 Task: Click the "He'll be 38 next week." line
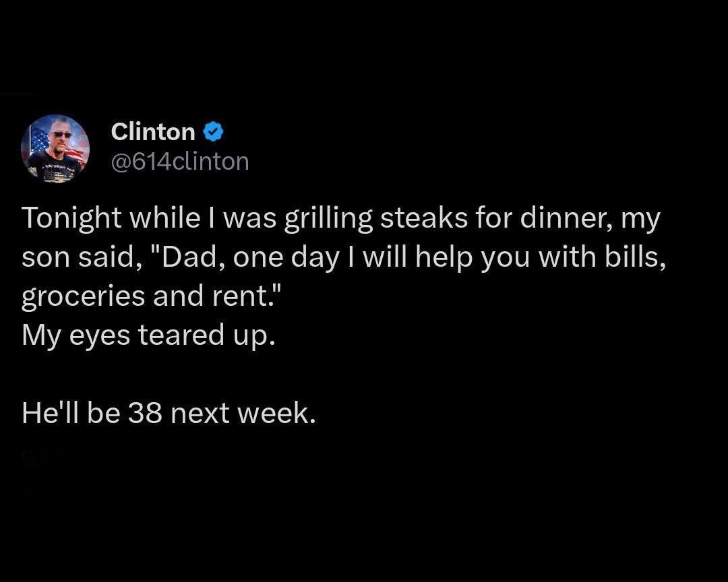[x=169, y=412]
